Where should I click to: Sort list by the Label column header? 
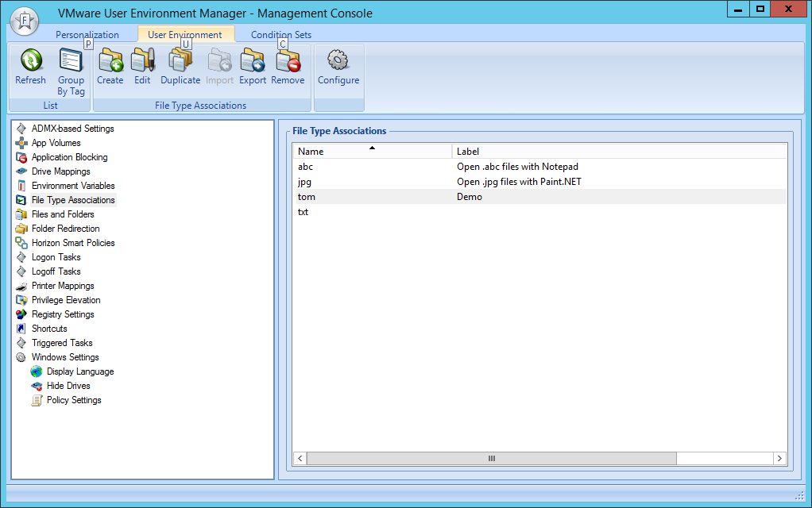click(620, 151)
